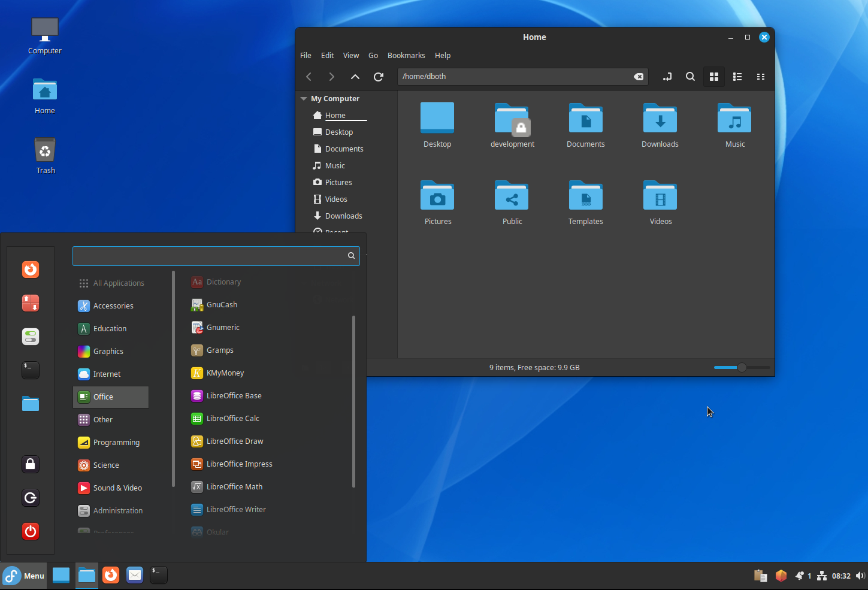Select the Internet category

111,374
